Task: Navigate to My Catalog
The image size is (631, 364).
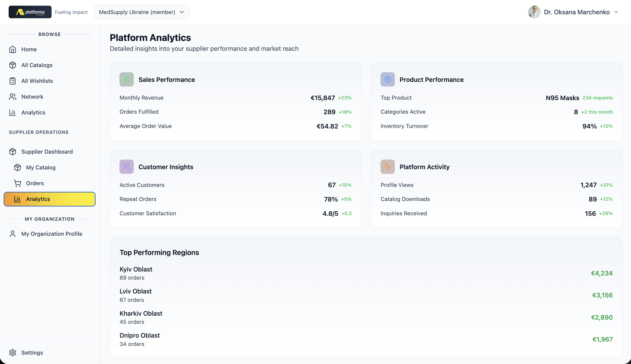Action: pos(41,167)
